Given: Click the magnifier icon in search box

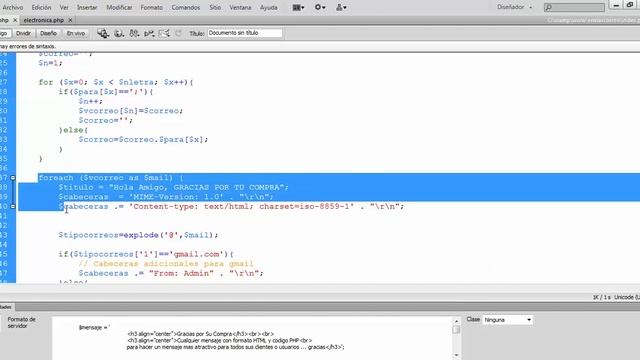Looking at the screenshot, I should pos(549,7).
